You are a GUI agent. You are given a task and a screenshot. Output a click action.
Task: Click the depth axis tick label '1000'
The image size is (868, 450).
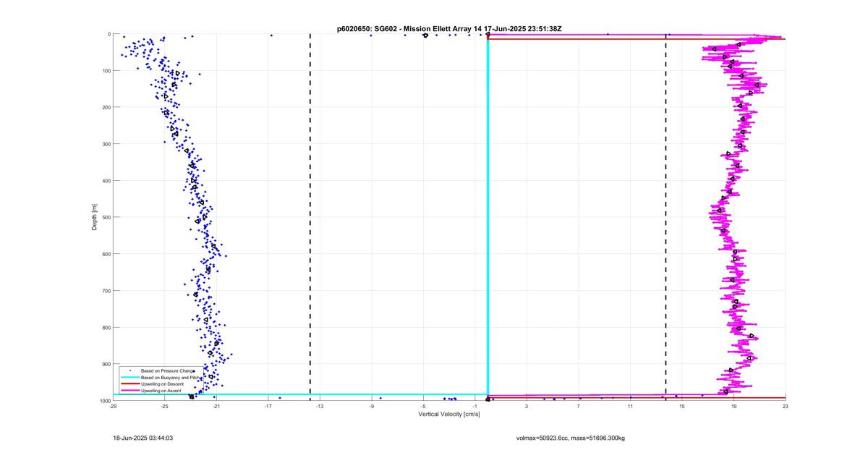(104, 401)
